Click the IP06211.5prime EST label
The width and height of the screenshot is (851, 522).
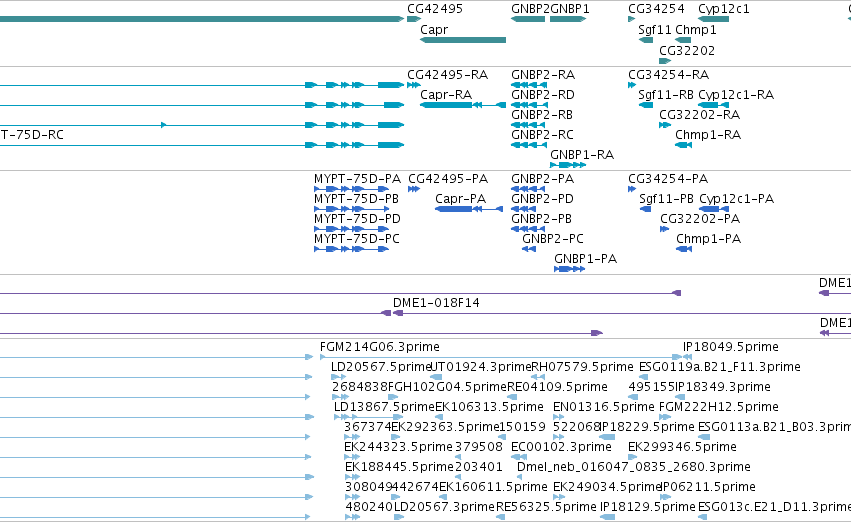tap(708, 487)
